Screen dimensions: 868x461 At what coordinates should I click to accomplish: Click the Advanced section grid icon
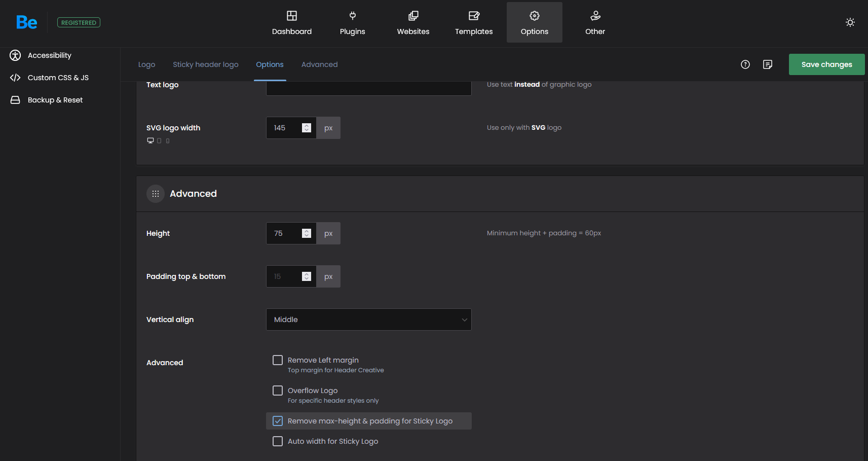pyautogui.click(x=156, y=194)
